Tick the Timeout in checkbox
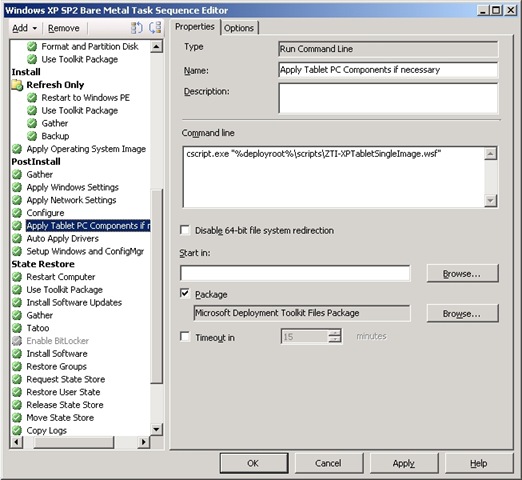The height and width of the screenshot is (480, 522). click(185, 337)
